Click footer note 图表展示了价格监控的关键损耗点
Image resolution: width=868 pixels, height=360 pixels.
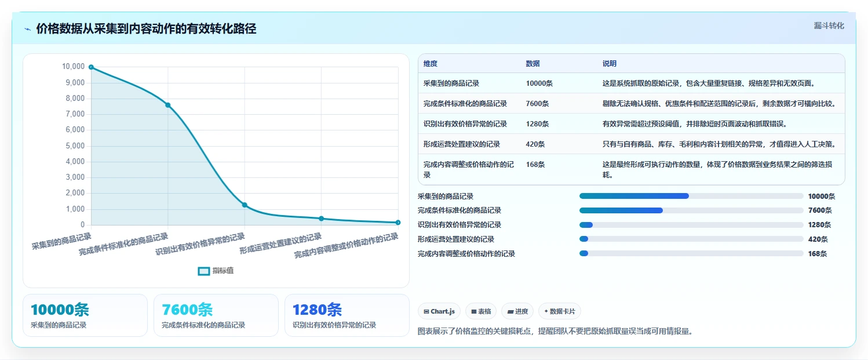555,332
